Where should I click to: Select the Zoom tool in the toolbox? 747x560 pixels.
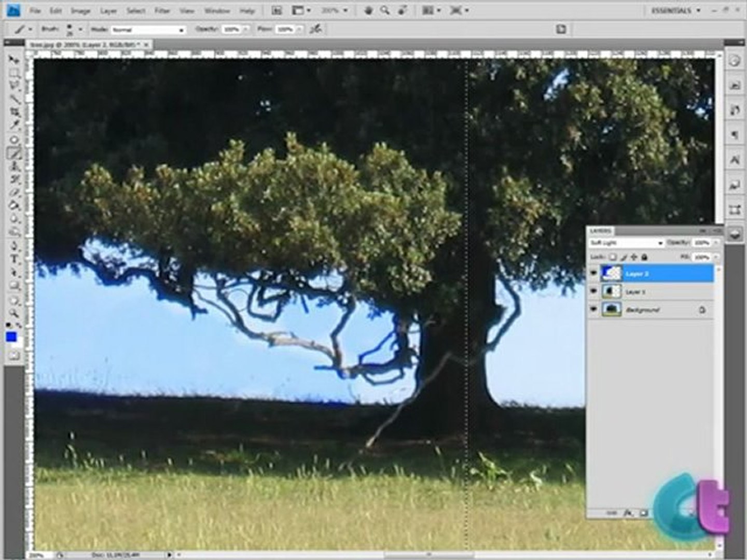point(14,313)
